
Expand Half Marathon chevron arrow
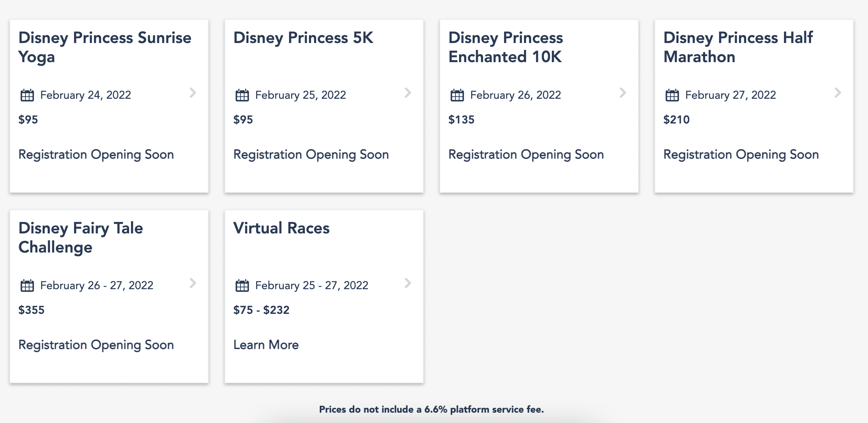coord(838,93)
